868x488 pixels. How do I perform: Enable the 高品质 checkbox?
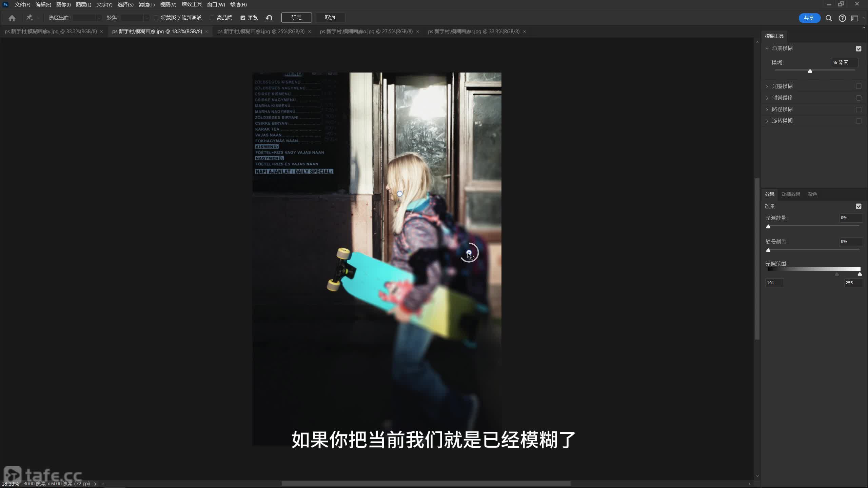click(212, 18)
